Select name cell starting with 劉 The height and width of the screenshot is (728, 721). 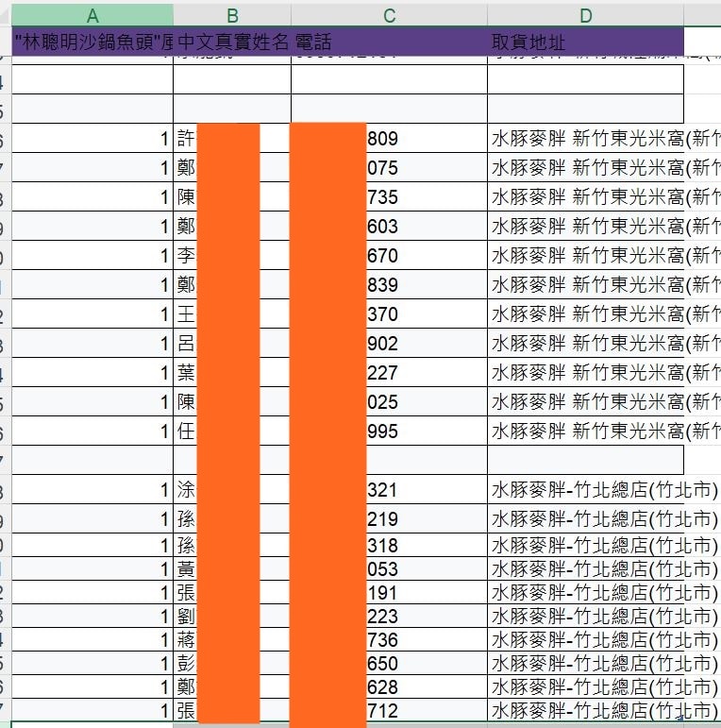tap(232, 616)
